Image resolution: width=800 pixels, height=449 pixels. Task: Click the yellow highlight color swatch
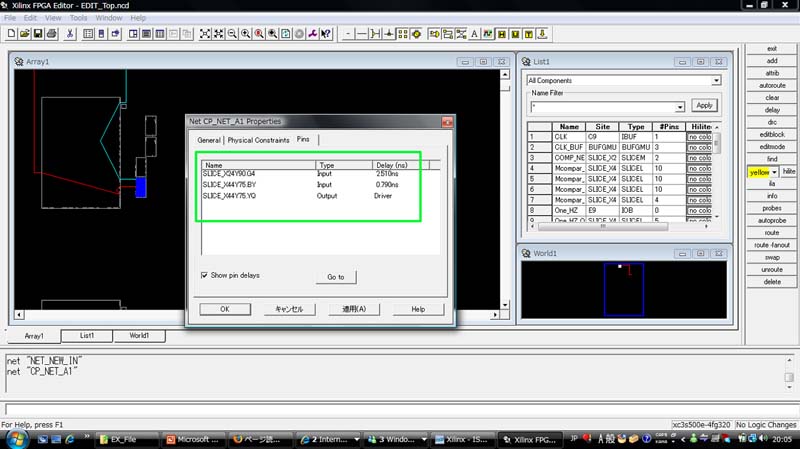pyautogui.click(x=759, y=172)
